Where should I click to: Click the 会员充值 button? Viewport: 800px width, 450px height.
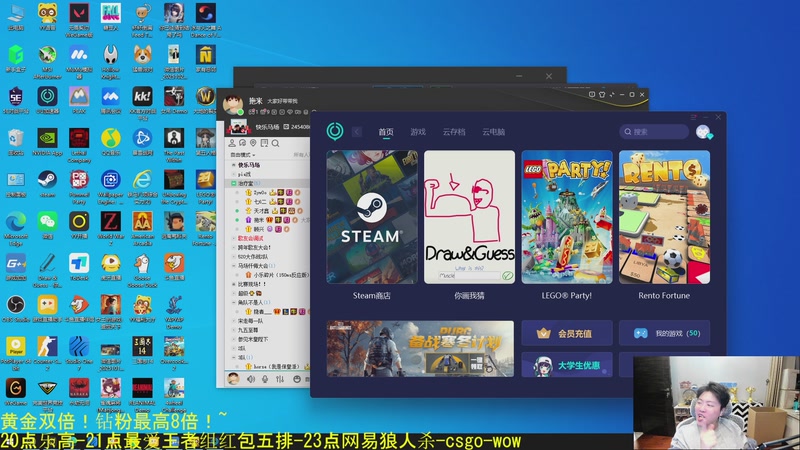pyautogui.click(x=567, y=333)
